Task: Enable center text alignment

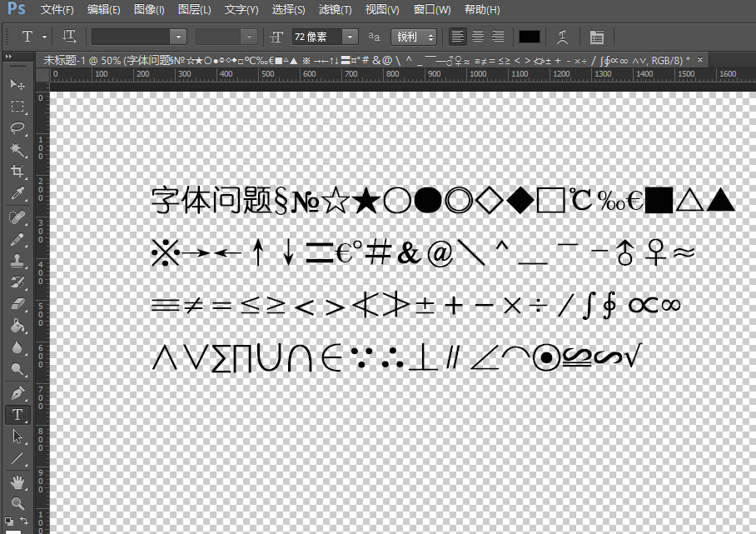Action: (x=478, y=37)
